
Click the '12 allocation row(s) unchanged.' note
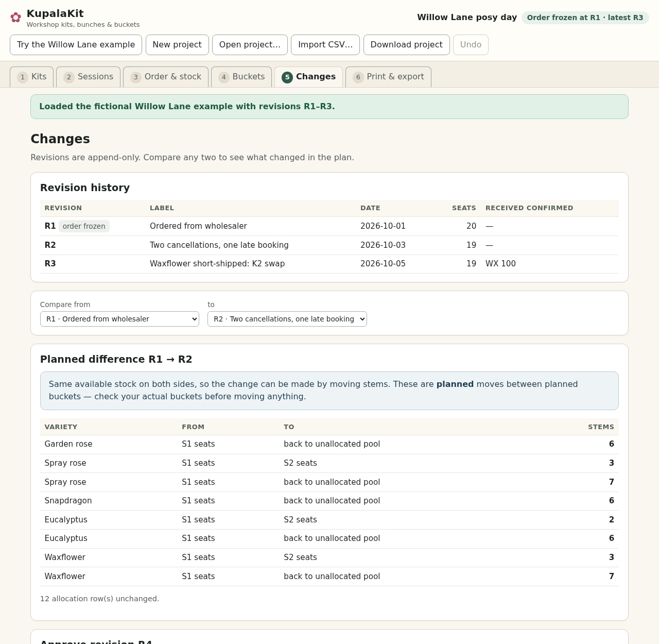point(100,599)
